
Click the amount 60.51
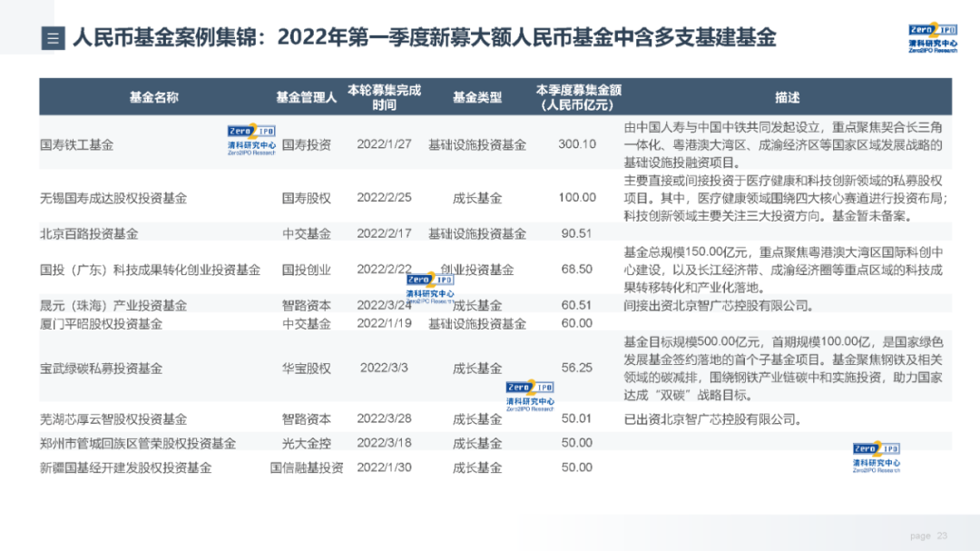(576, 305)
